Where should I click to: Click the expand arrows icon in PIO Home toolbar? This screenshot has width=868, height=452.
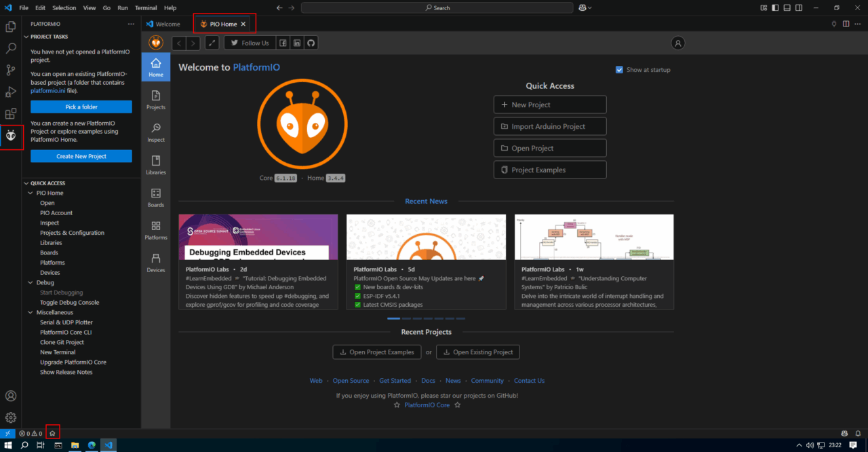pos(212,43)
